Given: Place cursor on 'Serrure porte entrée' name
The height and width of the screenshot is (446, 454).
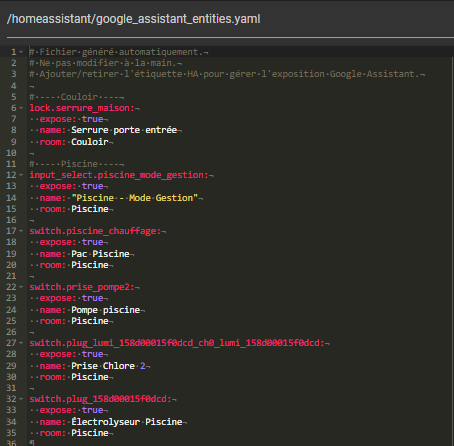Looking at the screenshot, I should 124,130.
